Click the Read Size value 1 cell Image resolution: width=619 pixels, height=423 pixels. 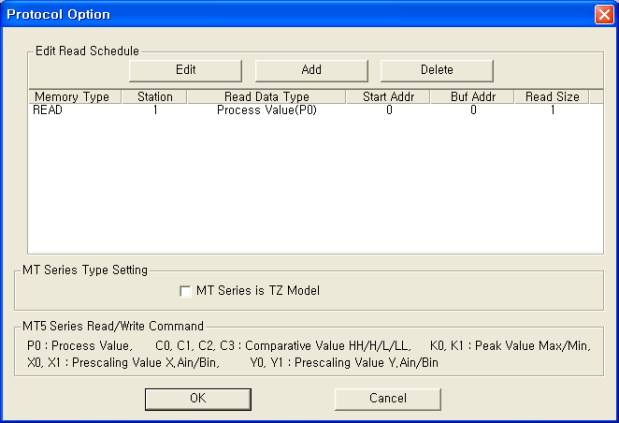(x=552, y=110)
